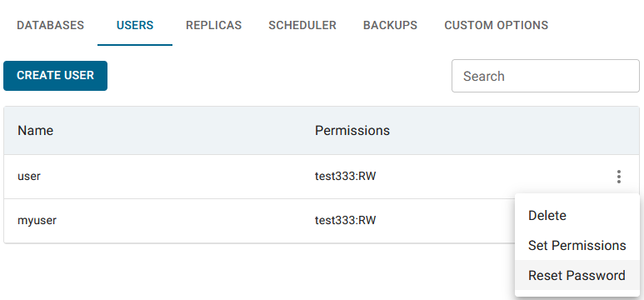The height and width of the screenshot is (300, 644).
Task: Open the CUSTOM OPTIONS tab
Action: pos(497,25)
